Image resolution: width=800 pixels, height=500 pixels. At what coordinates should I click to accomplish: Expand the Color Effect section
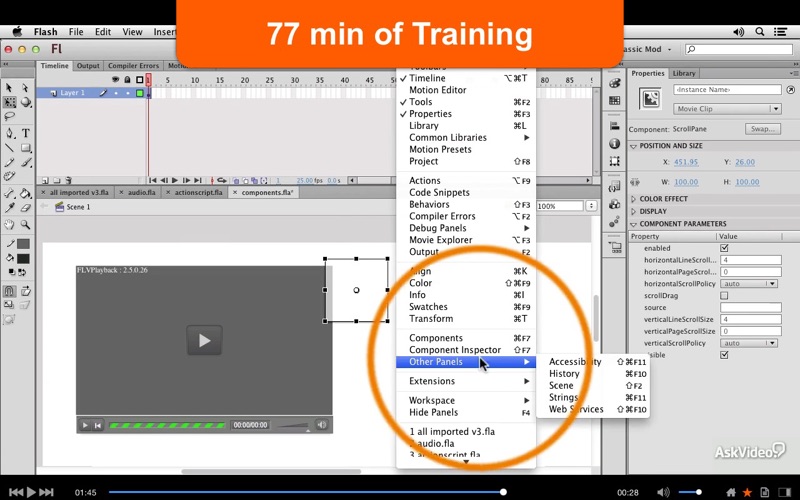pyautogui.click(x=634, y=199)
